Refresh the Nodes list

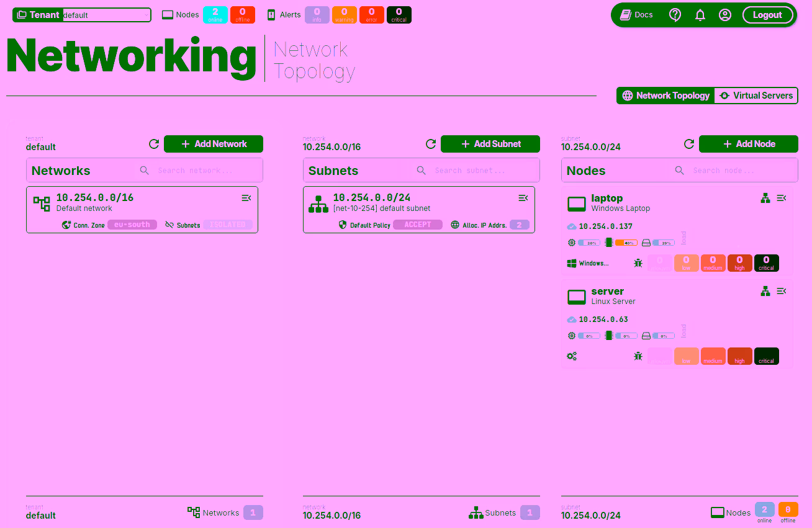tap(689, 144)
